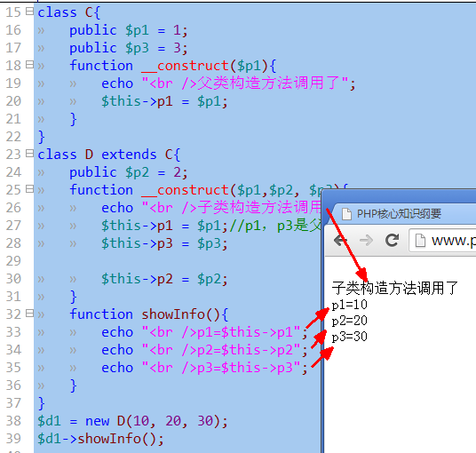
Task: Click line number 38 in the gutter
Action: point(13,421)
